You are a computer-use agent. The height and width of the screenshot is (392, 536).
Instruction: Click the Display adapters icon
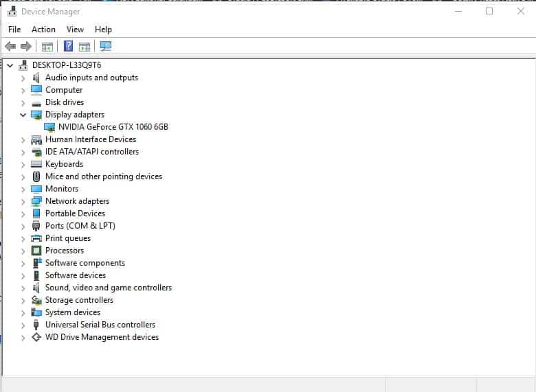[x=36, y=115]
